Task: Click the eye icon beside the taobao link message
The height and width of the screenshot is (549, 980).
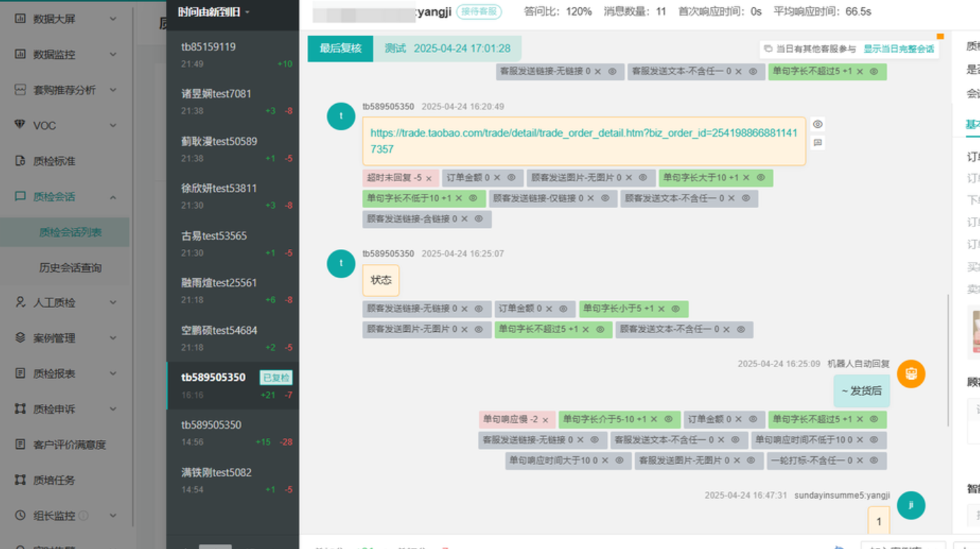Action: tap(817, 125)
